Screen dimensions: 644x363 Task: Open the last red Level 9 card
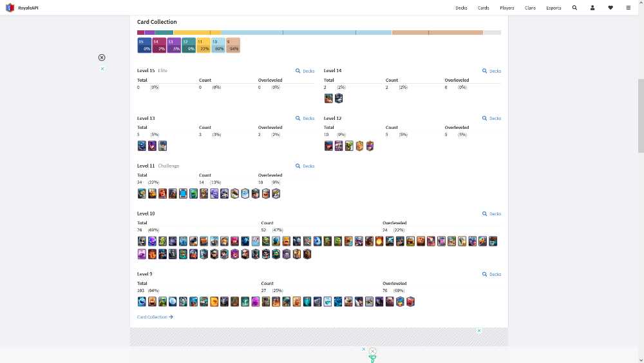[410, 302]
